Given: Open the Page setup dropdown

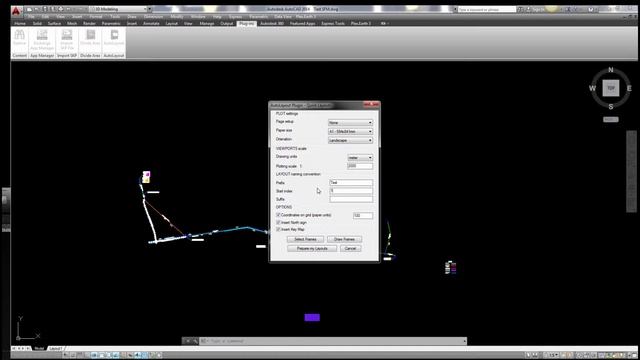Looking at the screenshot, I should click(x=350, y=122).
